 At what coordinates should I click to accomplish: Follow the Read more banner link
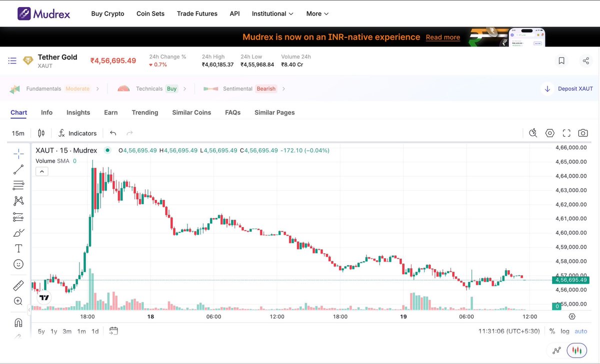pyautogui.click(x=443, y=37)
